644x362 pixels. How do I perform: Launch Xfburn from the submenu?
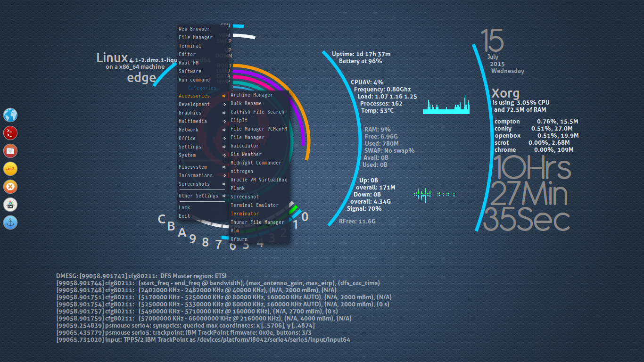[x=259, y=239]
